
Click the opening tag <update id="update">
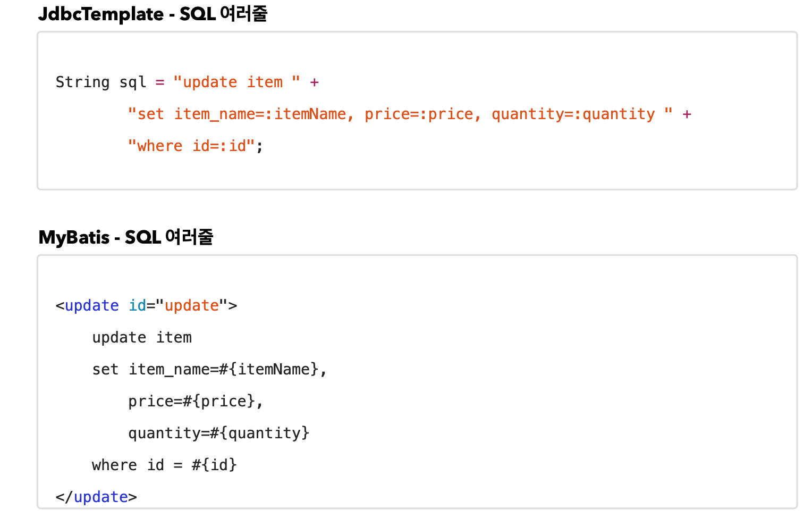pos(146,306)
